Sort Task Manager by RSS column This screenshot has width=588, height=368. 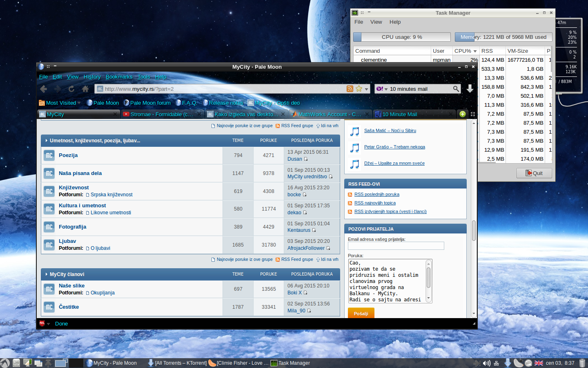[x=492, y=51]
